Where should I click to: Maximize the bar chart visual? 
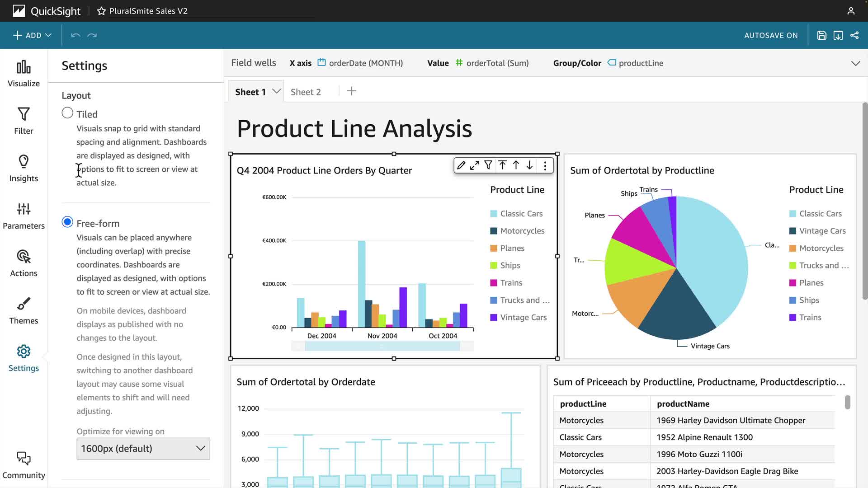(x=474, y=165)
